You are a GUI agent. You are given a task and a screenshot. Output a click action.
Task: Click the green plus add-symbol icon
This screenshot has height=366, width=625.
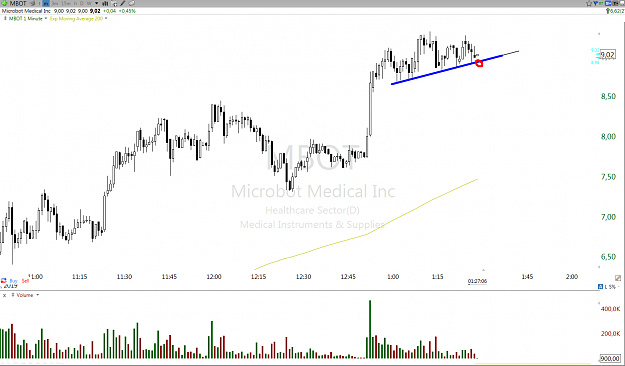[x=4, y=3]
